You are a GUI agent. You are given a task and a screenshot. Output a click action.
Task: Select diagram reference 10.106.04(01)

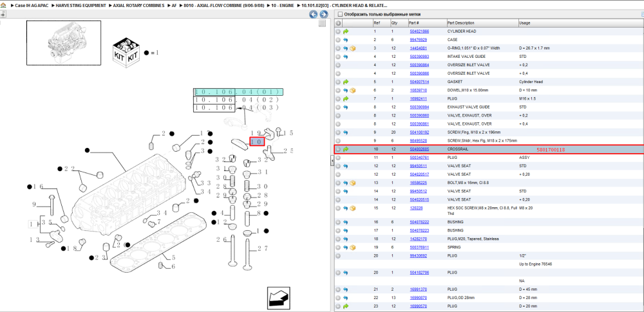pos(239,92)
